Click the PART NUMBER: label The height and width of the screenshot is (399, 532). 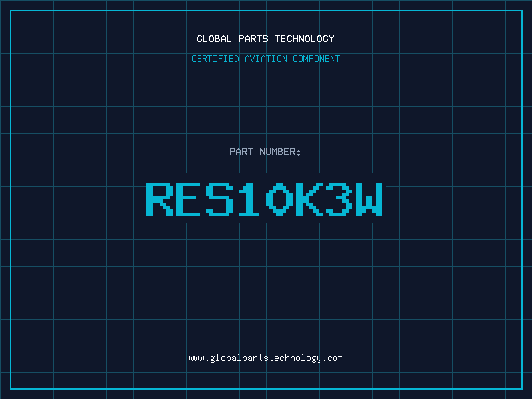[265, 152]
